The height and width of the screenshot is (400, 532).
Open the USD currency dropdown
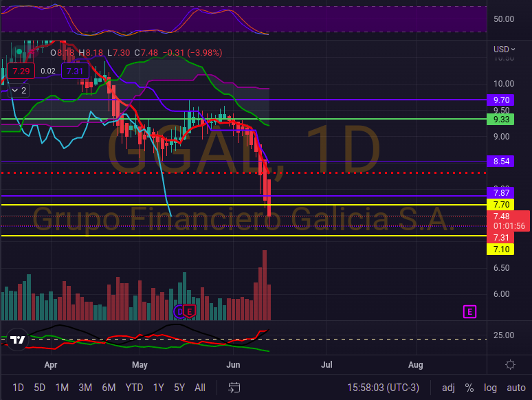pos(504,49)
